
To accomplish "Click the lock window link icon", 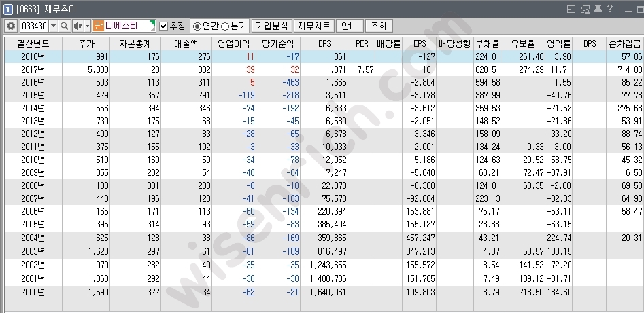I will click(x=586, y=9).
